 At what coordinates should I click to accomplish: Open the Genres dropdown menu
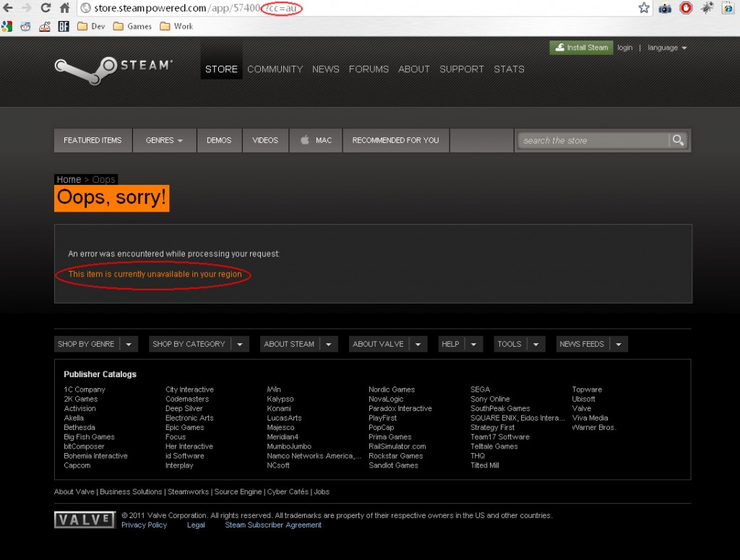[x=164, y=140]
